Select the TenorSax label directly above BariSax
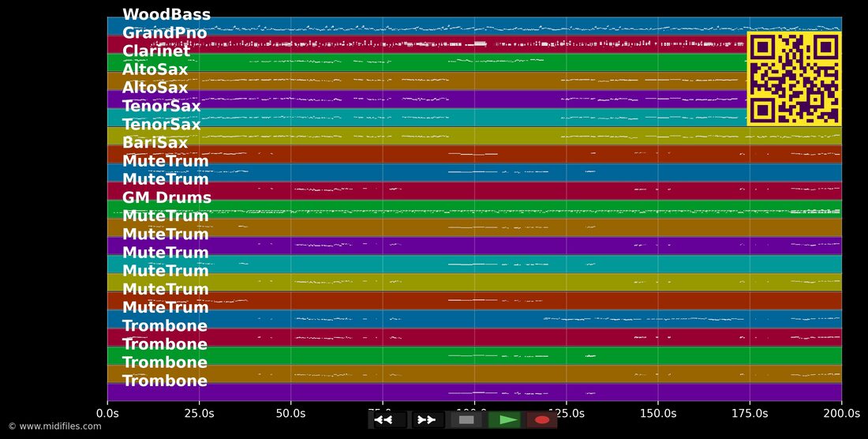 (161, 125)
